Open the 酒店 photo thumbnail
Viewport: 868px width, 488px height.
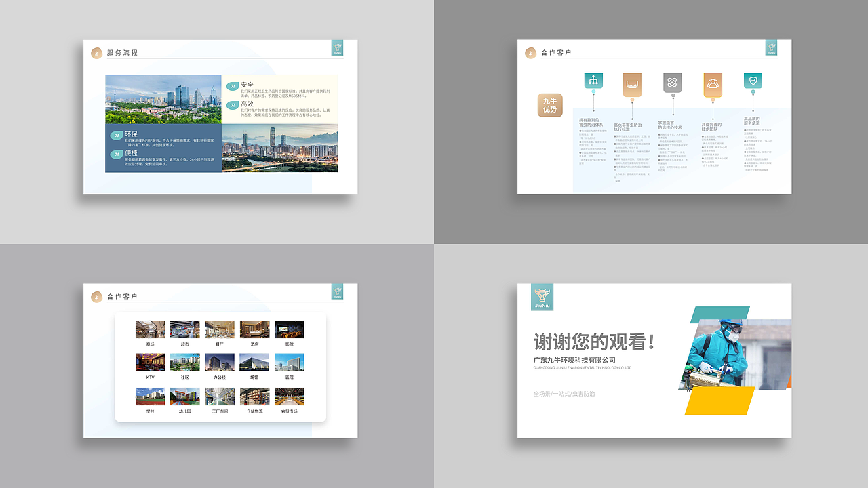(x=254, y=329)
